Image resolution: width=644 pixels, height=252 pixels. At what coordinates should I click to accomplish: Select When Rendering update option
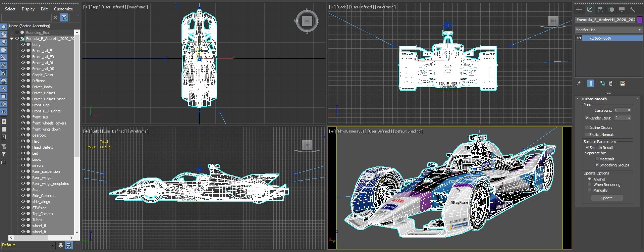point(590,185)
